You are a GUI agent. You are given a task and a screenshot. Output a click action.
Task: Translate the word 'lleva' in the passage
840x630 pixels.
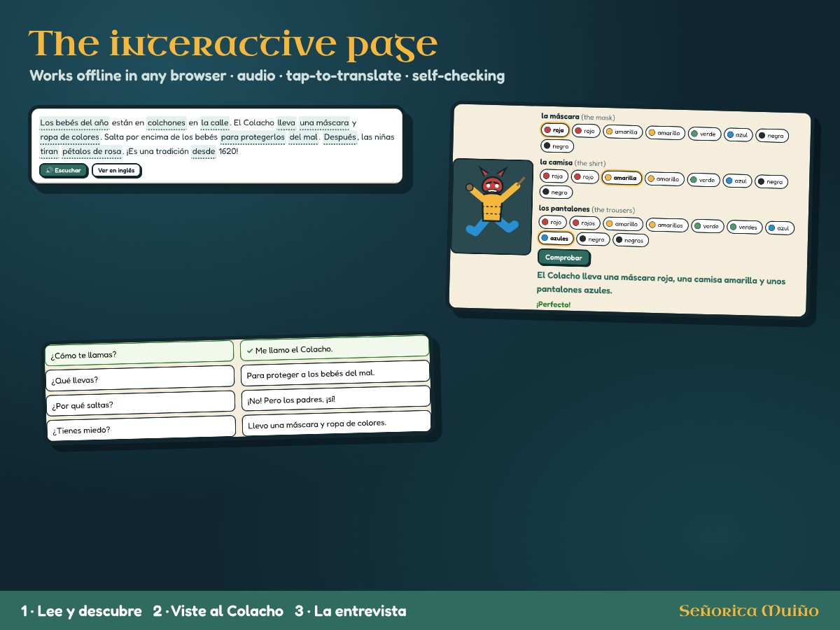286,122
